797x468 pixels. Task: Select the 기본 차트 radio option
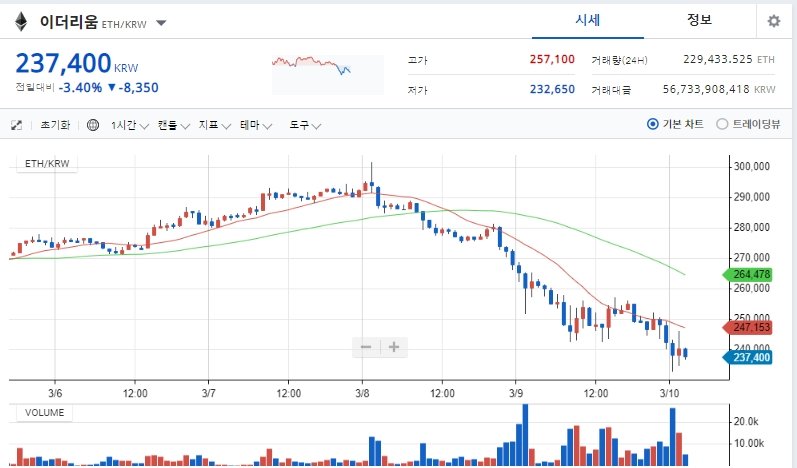675,124
